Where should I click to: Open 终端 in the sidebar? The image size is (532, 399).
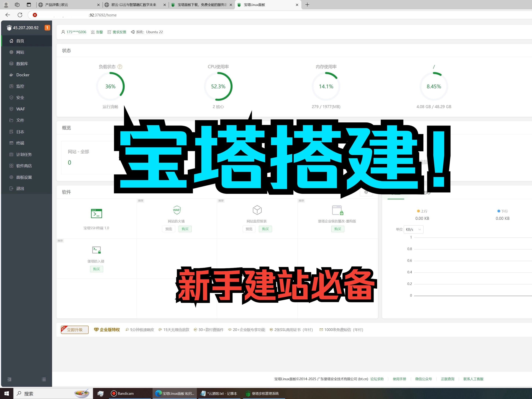(x=26, y=143)
